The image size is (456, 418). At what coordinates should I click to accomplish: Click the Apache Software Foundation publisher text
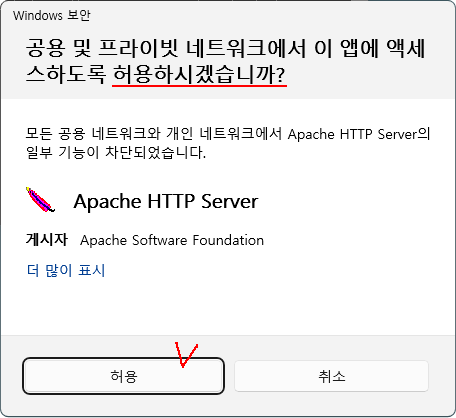coord(172,240)
